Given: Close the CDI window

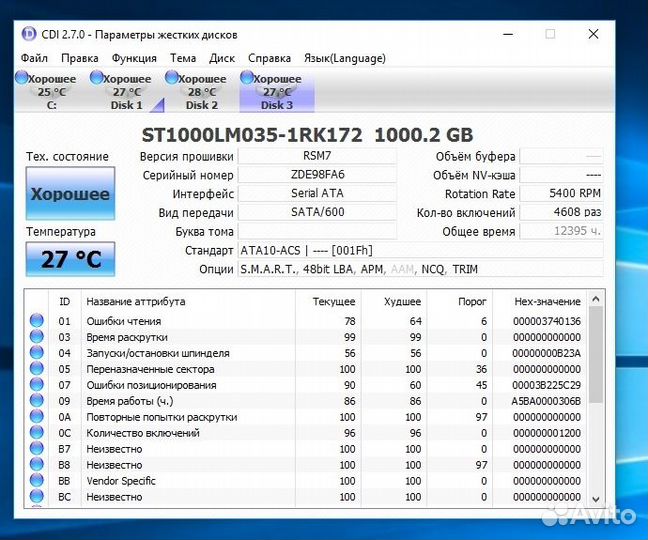Looking at the screenshot, I should 593,34.
